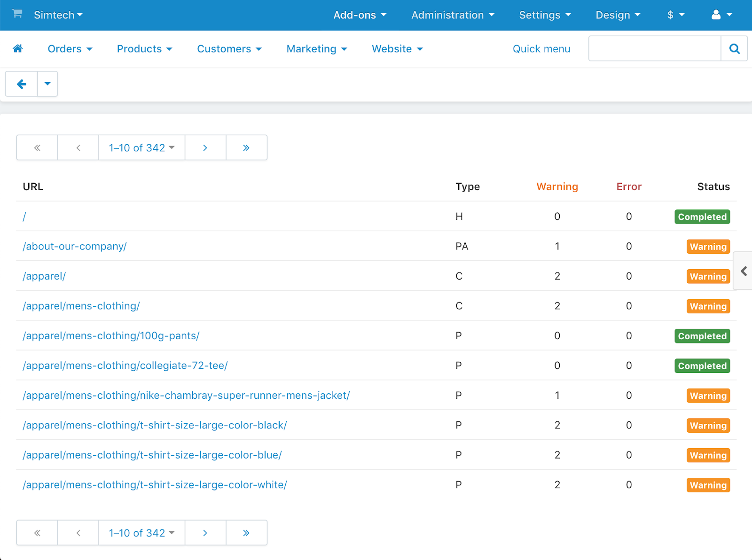Open the Add-ons menu
Image resolution: width=752 pixels, height=560 pixels.
pos(360,15)
